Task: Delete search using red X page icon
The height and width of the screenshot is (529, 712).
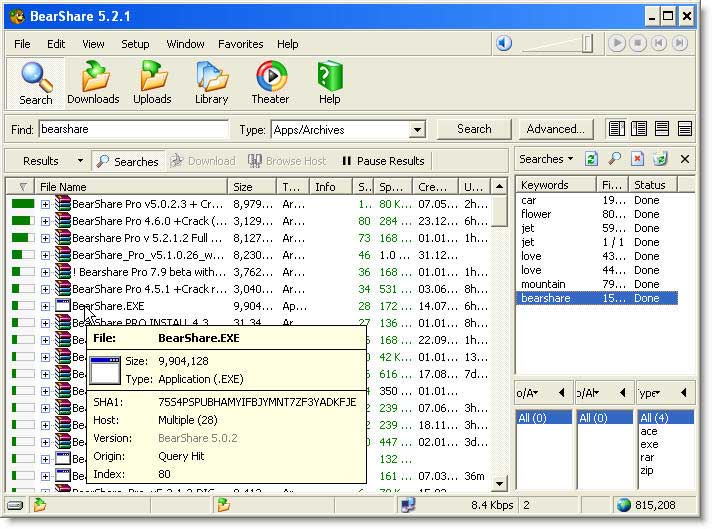Action: [638, 159]
